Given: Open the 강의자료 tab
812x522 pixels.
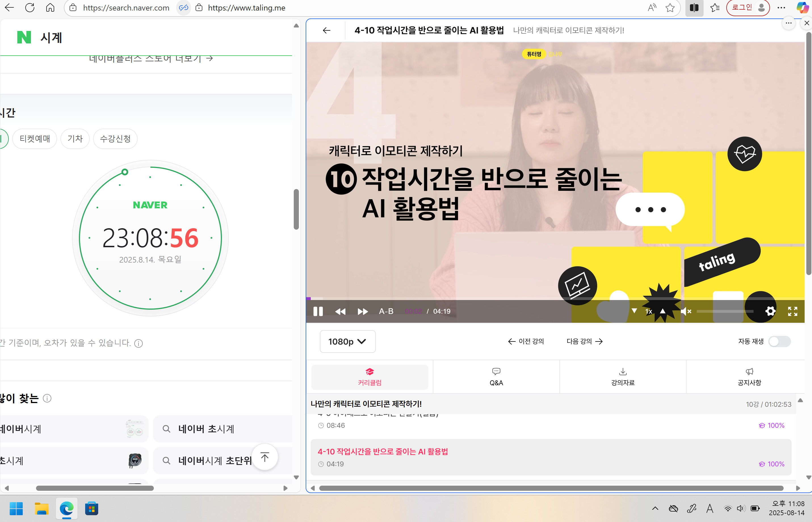Looking at the screenshot, I should (x=623, y=377).
